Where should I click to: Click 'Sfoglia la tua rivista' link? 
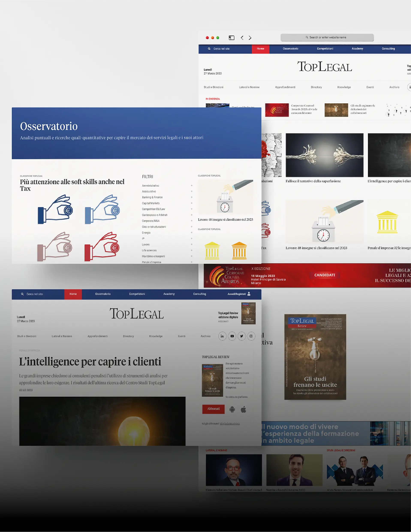click(x=230, y=424)
